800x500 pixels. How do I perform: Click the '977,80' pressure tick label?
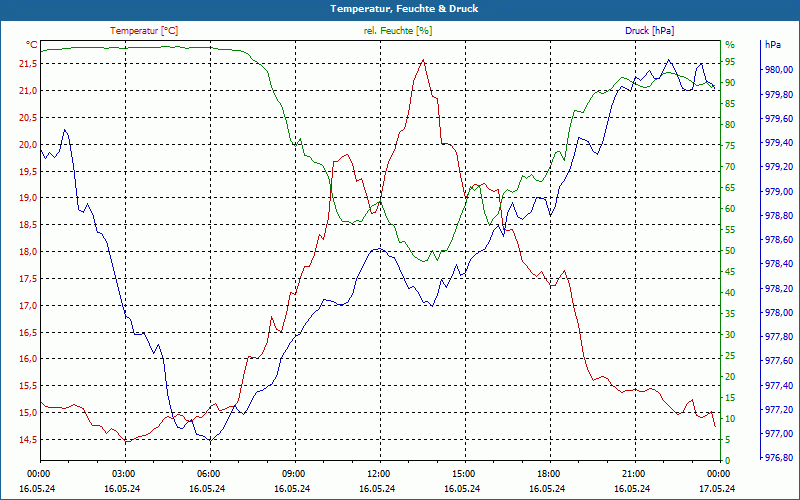779,337
